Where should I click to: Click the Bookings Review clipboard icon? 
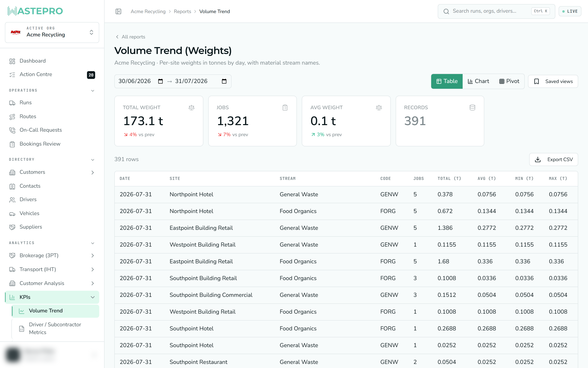point(12,144)
